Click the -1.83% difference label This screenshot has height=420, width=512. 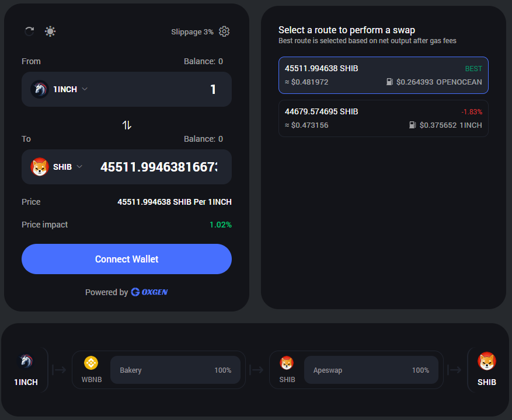click(x=472, y=111)
